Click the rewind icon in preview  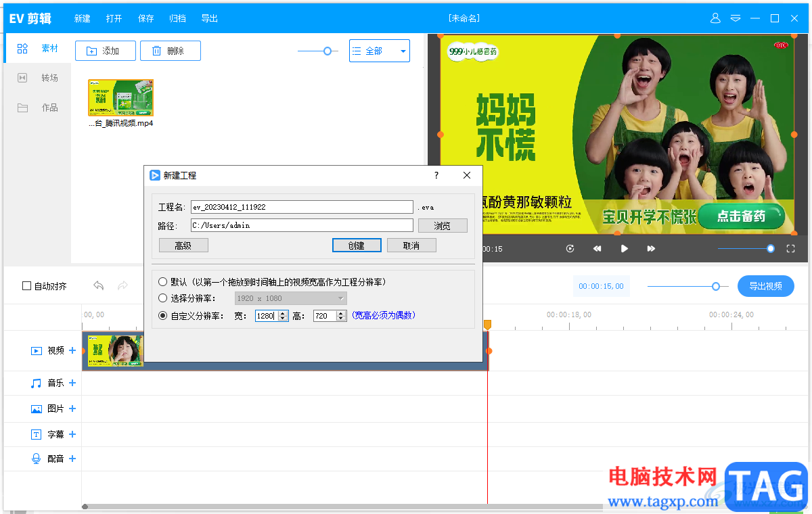coord(597,249)
